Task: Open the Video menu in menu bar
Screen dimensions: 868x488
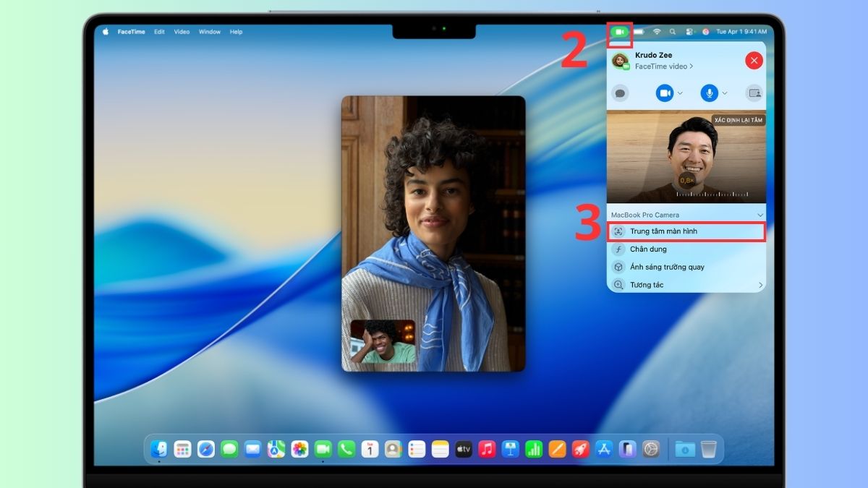Action: 182,32
